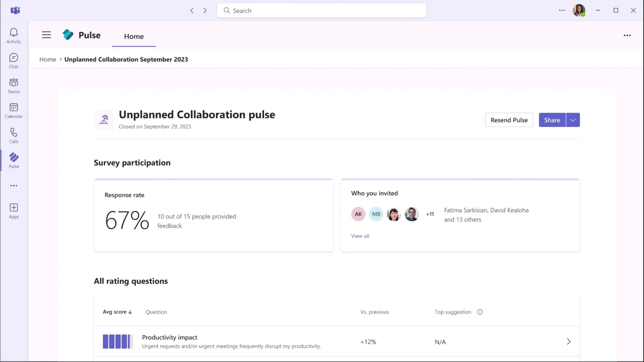
Task: Click the hamburger menu next to Pulse
Action: [x=46, y=35]
